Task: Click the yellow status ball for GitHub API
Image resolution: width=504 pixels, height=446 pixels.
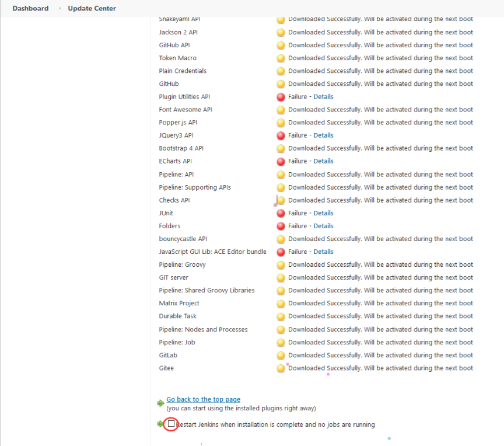Action: click(281, 46)
